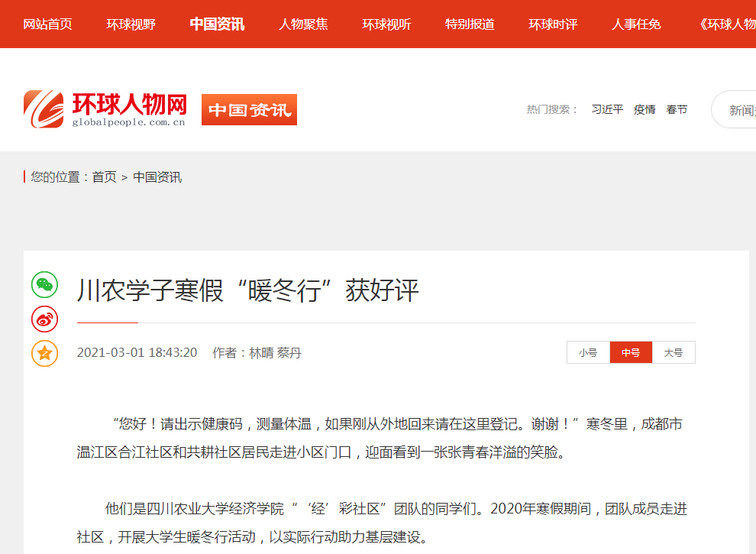This screenshot has width=756, height=554.
Task: Open the 中国资讯 navigation item
Action: [x=217, y=24]
